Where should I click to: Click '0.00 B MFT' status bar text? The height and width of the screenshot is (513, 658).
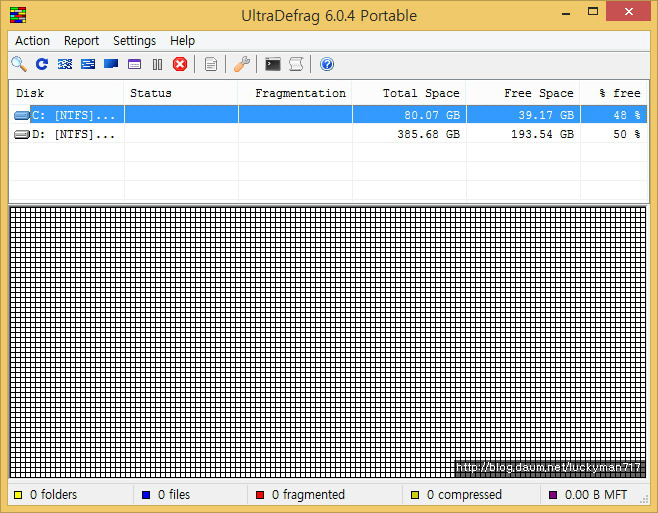coord(596,495)
